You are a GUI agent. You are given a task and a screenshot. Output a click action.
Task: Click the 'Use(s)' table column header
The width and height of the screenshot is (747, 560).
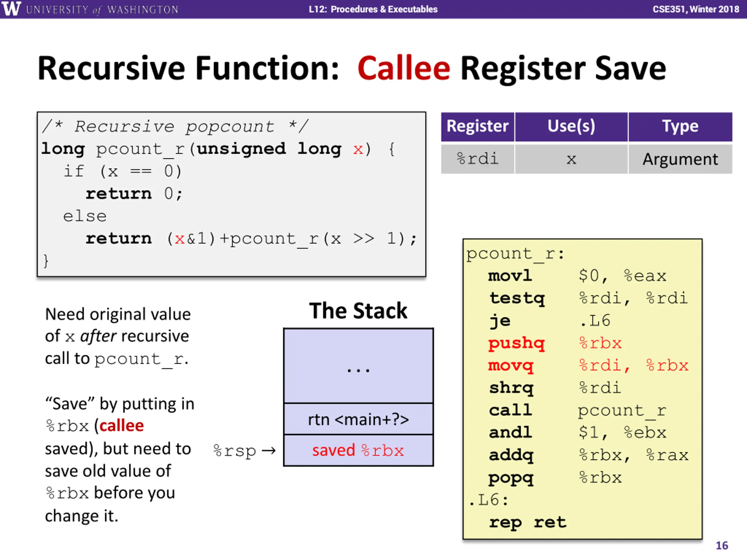click(571, 127)
